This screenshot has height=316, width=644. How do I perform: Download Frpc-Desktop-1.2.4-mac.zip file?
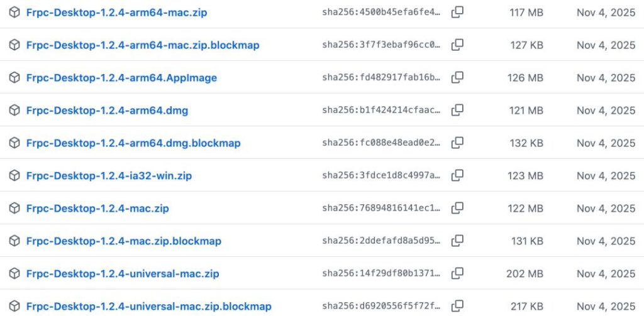97,209
